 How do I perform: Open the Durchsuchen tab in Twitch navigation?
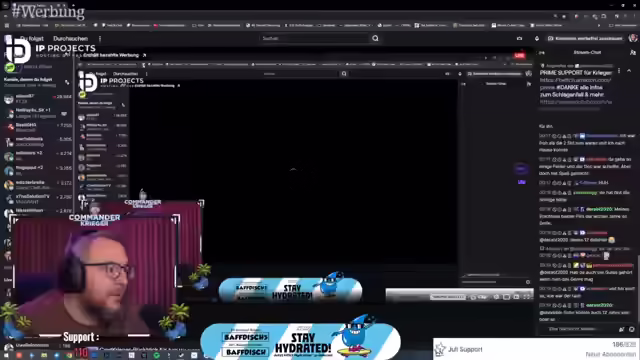[70, 38]
